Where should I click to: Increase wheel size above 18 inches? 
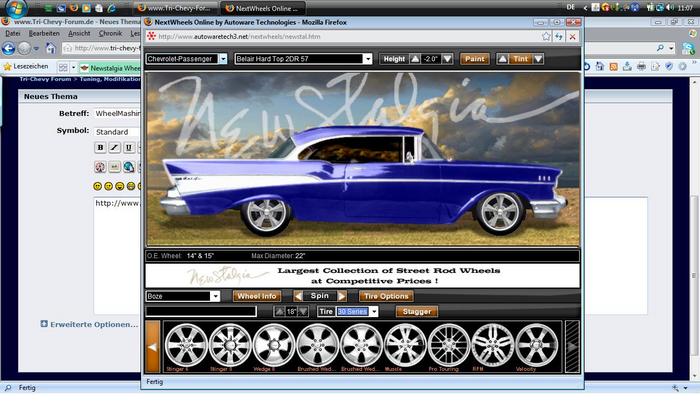(x=279, y=312)
